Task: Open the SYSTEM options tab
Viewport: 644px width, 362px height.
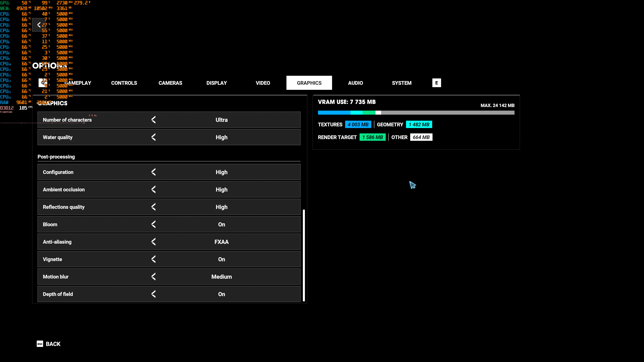Action: pyautogui.click(x=401, y=83)
